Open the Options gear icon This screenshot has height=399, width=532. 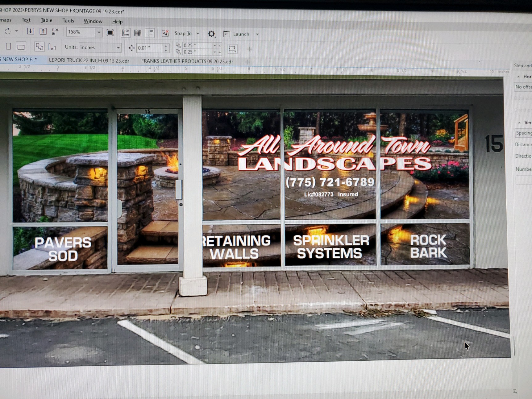(211, 34)
